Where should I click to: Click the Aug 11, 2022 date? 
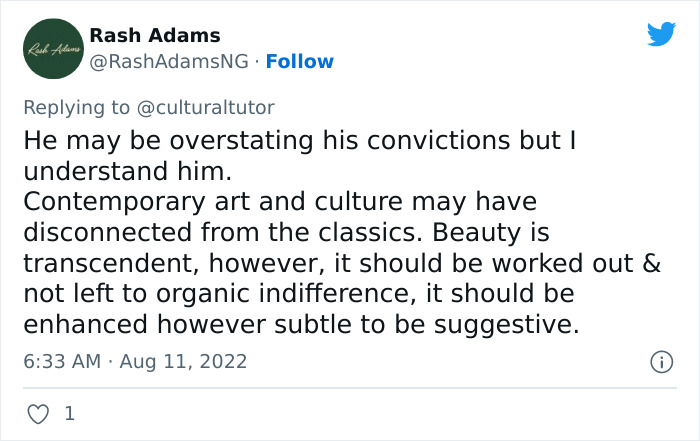[x=183, y=362]
